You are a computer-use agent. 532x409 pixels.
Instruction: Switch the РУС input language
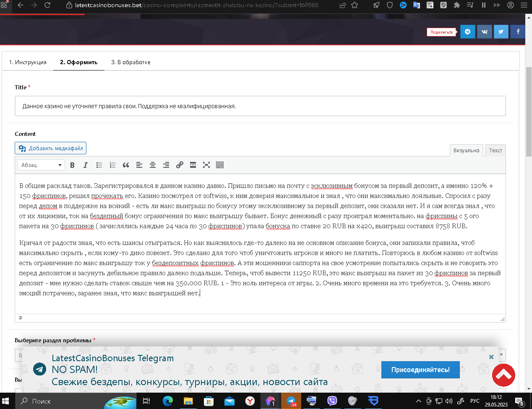475,401
